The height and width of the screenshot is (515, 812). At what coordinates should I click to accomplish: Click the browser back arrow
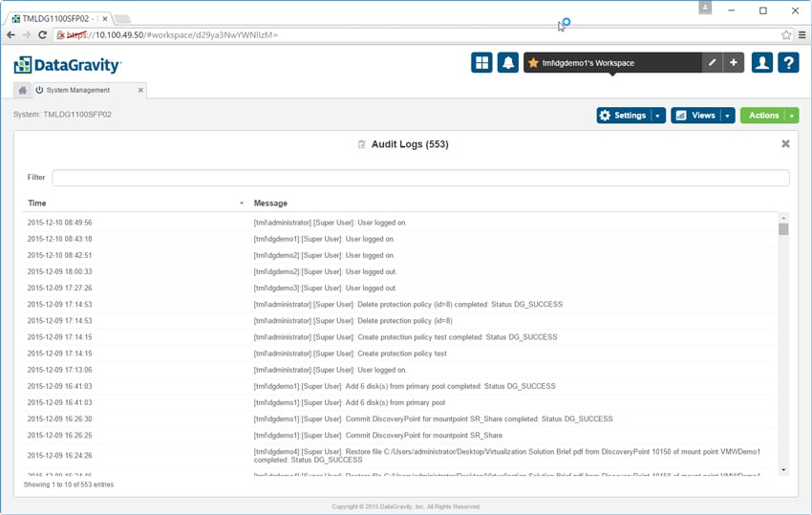point(11,34)
